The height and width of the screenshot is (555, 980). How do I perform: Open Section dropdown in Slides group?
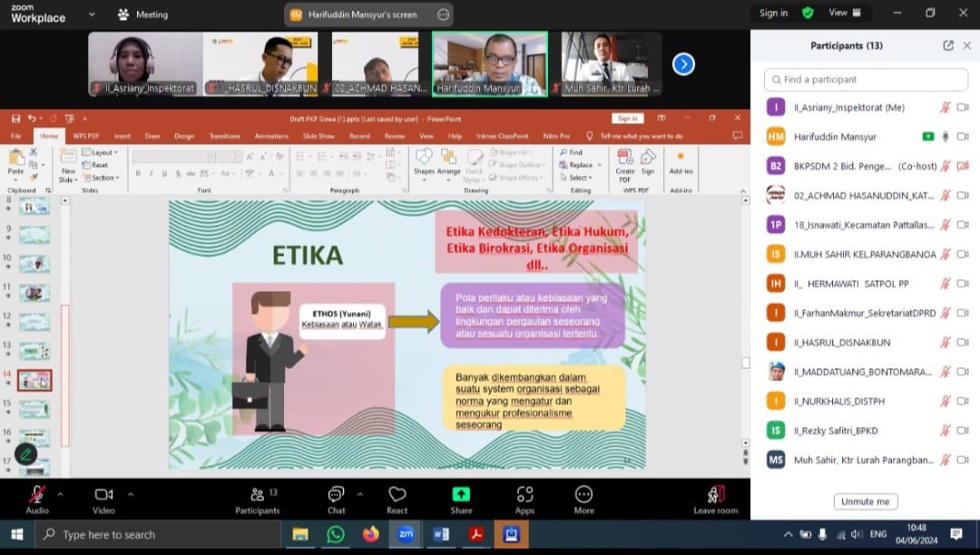pos(101,178)
